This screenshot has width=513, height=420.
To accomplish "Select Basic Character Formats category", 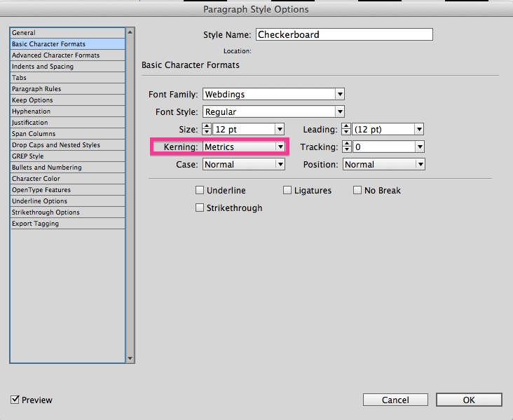I will point(68,44).
